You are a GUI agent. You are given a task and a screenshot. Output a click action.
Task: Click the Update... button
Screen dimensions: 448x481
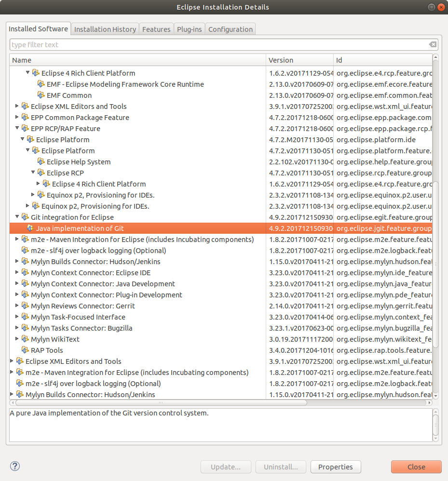click(226, 467)
